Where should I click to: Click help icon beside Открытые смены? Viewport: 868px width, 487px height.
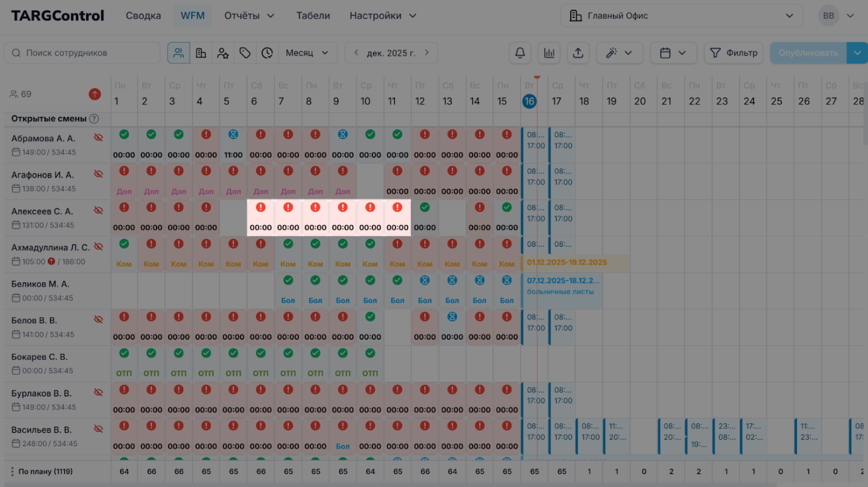[x=94, y=119]
